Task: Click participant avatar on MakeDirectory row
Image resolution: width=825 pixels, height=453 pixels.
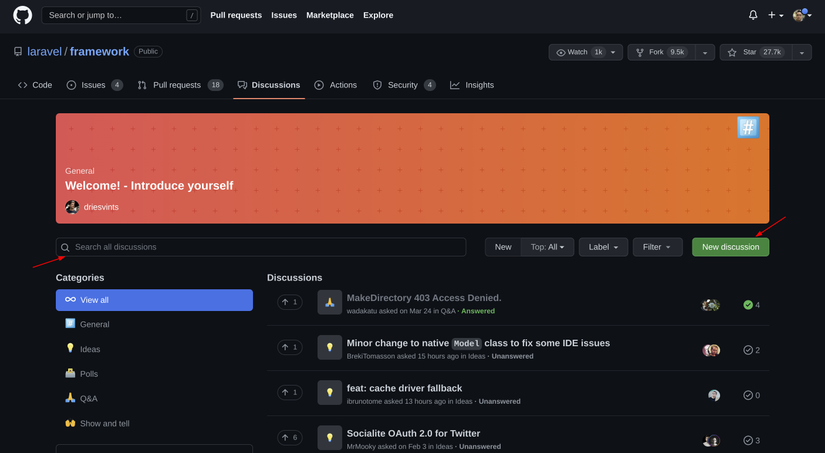Action: (x=711, y=305)
